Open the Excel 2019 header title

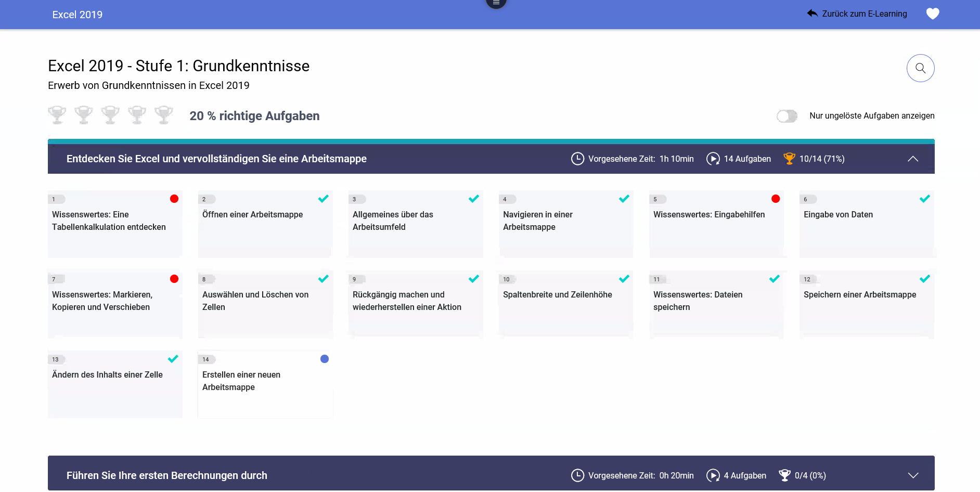point(78,15)
